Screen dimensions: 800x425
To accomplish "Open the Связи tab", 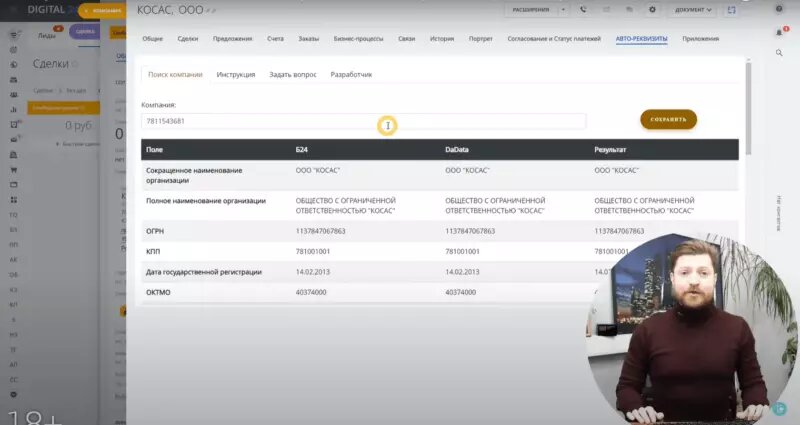I will (407, 39).
